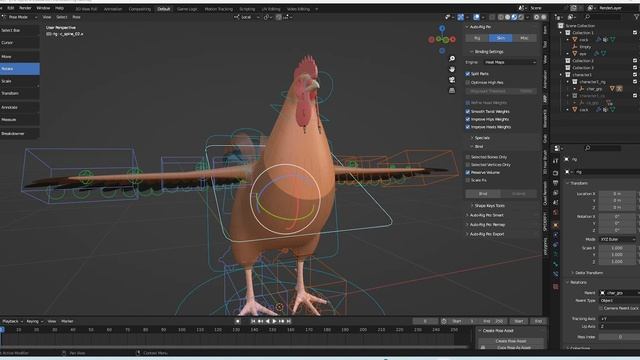Screen dimensions: 640x360
Task: Choose the Cursor tool
Action: pos(20,42)
